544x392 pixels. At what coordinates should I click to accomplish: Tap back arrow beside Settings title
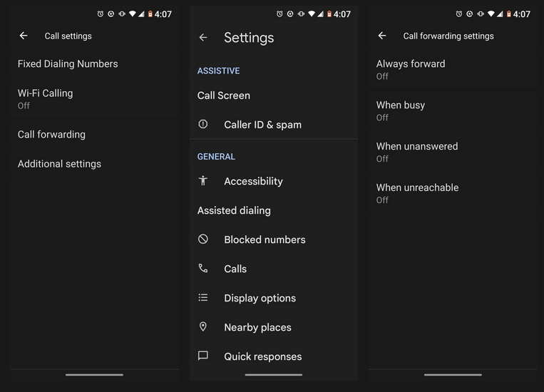(203, 38)
